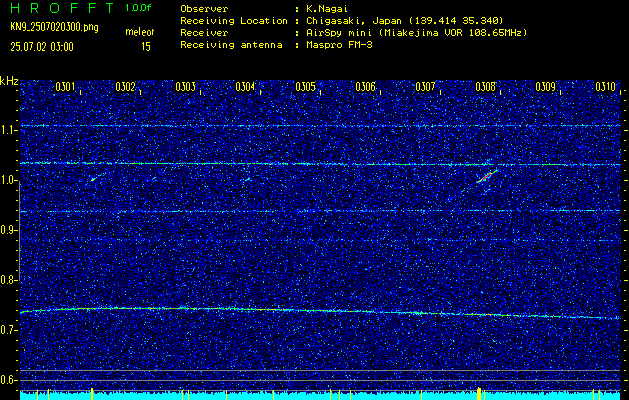629x400 pixels.
Task: Click time marker 0305
Action: tap(305, 86)
